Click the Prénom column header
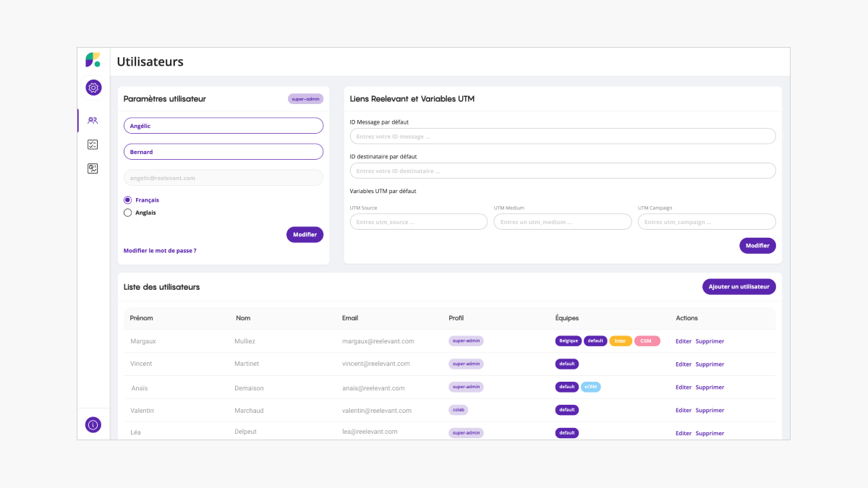Image resolution: width=868 pixels, height=488 pixels. click(141, 318)
